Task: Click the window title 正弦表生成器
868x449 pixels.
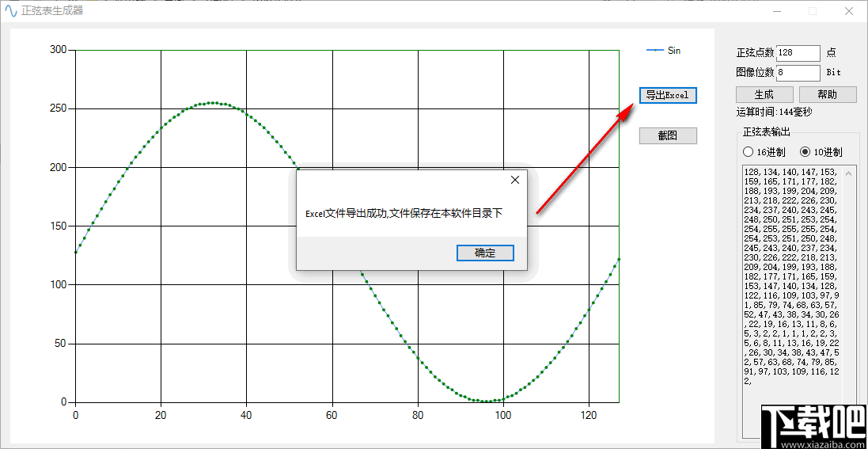Action: click(52, 10)
